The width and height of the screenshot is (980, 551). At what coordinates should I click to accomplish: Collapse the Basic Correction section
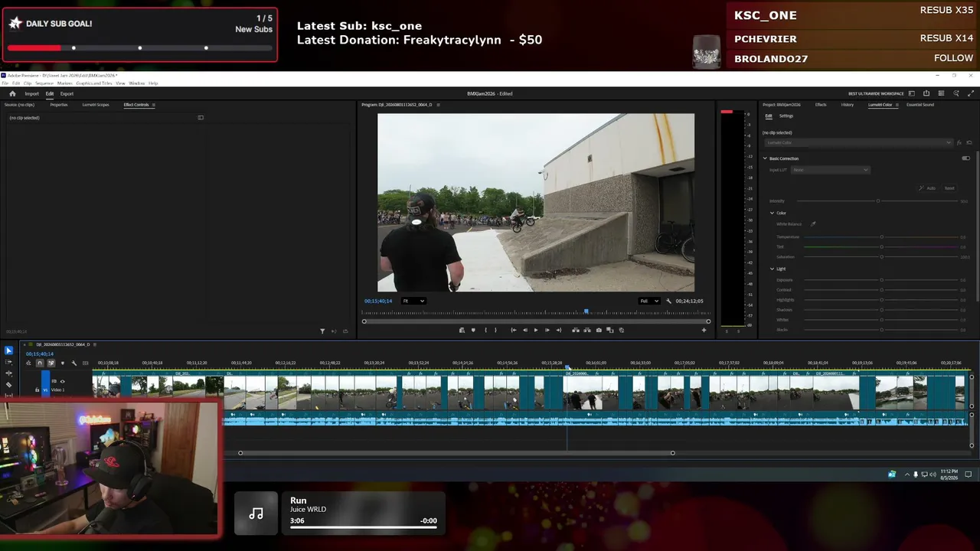coord(764,158)
